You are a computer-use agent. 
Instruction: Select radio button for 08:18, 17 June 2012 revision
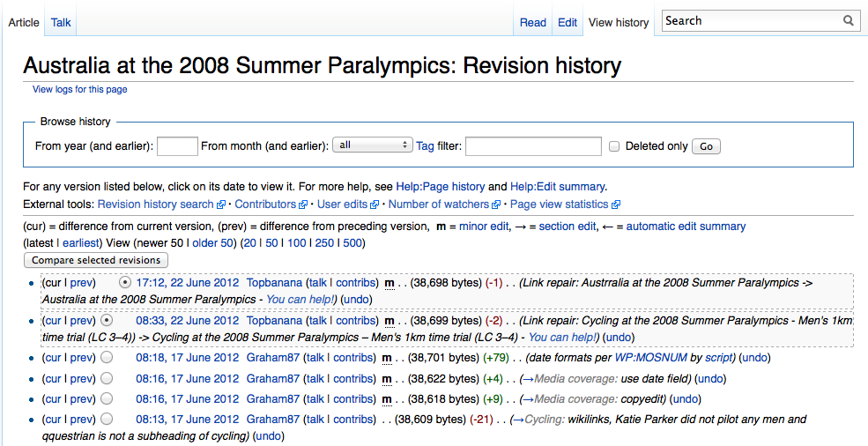coord(108,357)
